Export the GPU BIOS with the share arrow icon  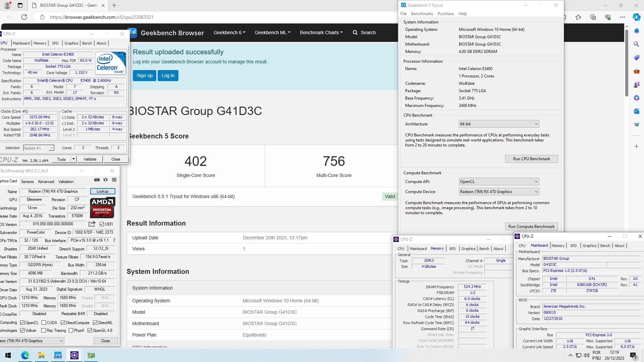(x=92, y=224)
